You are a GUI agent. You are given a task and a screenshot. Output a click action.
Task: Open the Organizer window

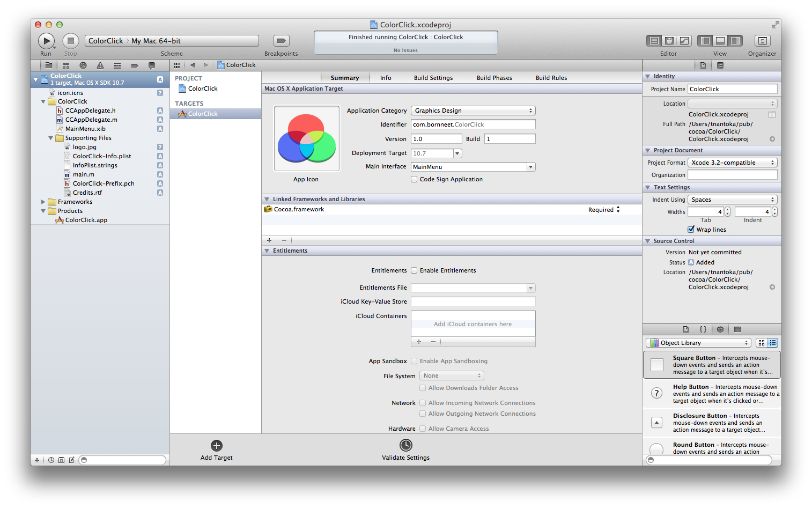[x=762, y=41]
